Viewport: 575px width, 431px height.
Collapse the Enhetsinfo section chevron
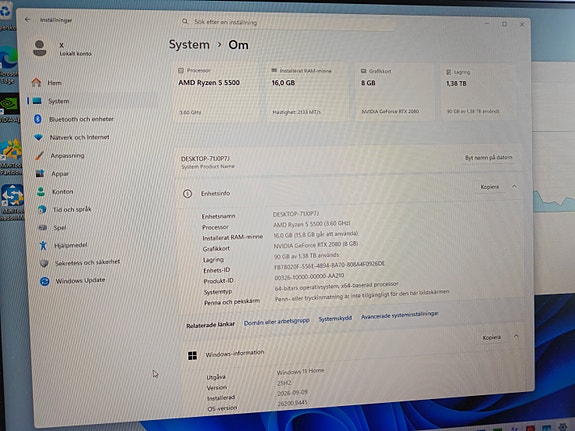[514, 186]
